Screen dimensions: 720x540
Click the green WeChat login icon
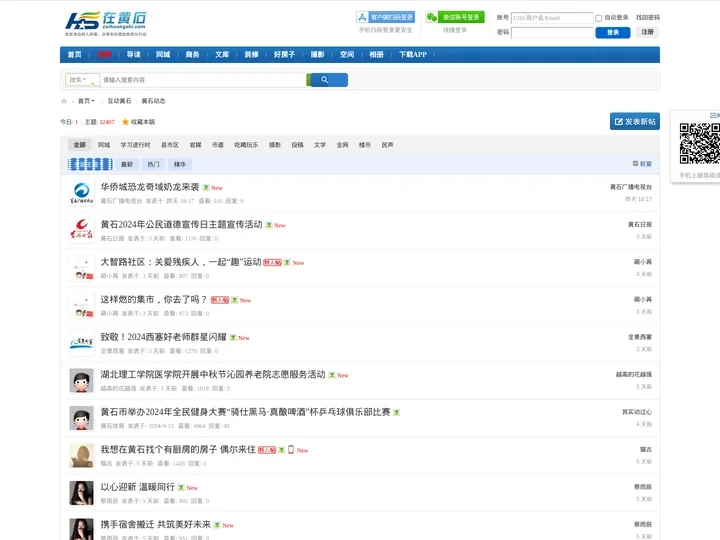[432, 17]
